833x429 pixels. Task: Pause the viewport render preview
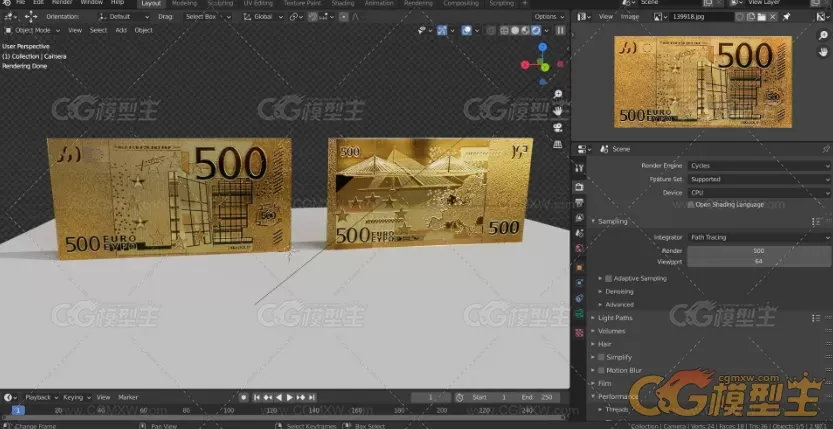click(x=560, y=30)
